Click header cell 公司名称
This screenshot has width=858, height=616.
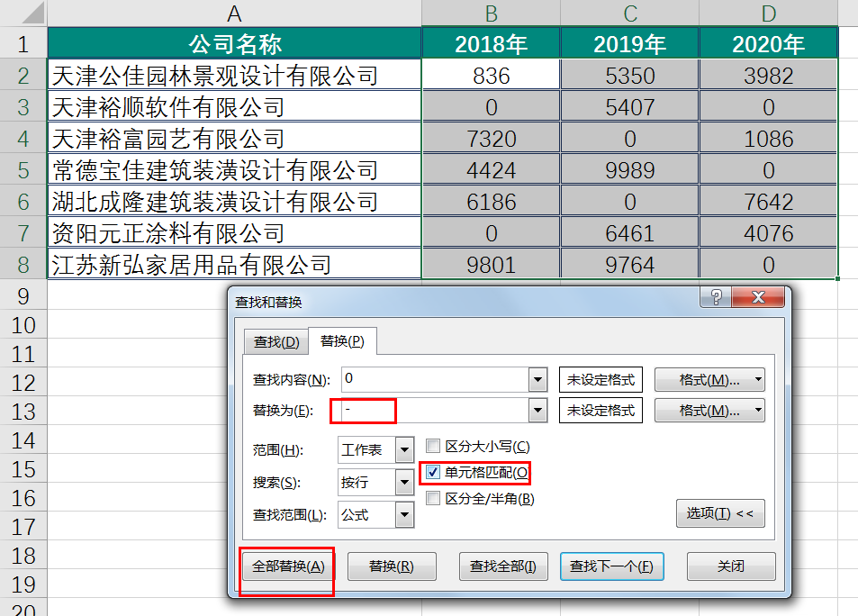(x=234, y=44)
